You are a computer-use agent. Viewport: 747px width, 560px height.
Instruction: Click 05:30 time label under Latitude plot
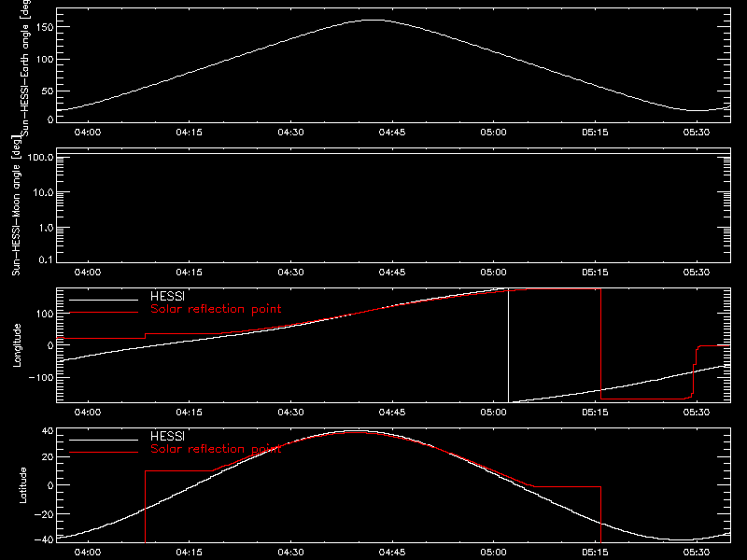tap(697, 553)
